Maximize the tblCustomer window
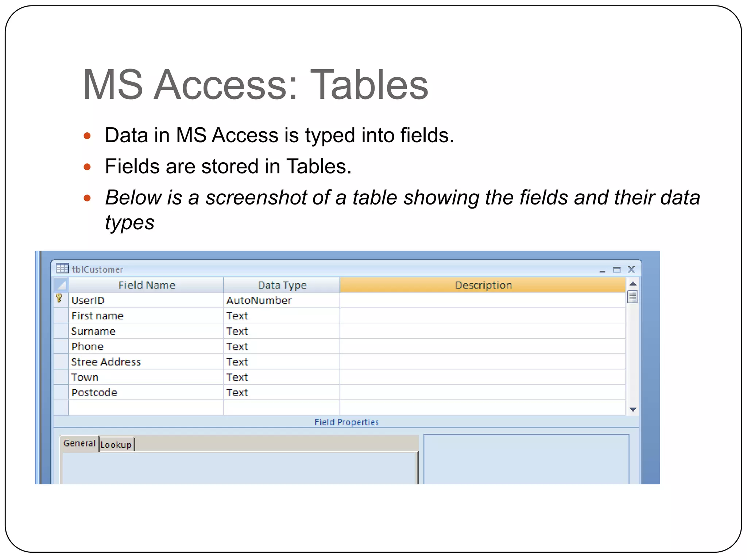Viewport: 747px width, 560px height. point(617,270)
